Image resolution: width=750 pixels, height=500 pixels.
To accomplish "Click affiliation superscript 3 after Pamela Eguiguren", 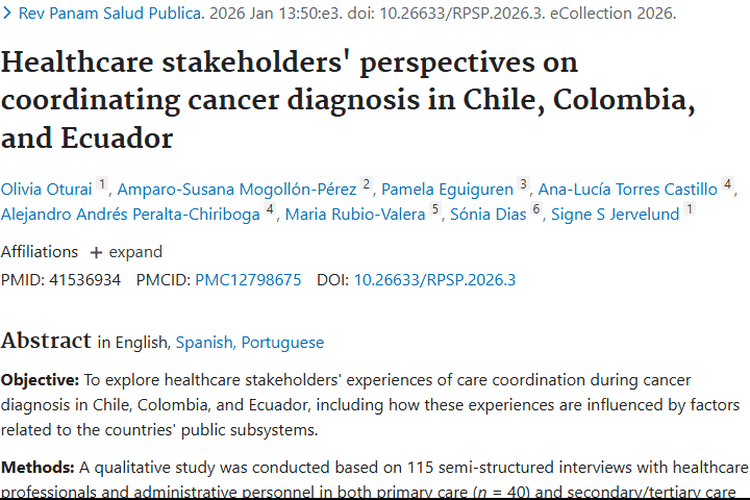I will click(523, 184).
